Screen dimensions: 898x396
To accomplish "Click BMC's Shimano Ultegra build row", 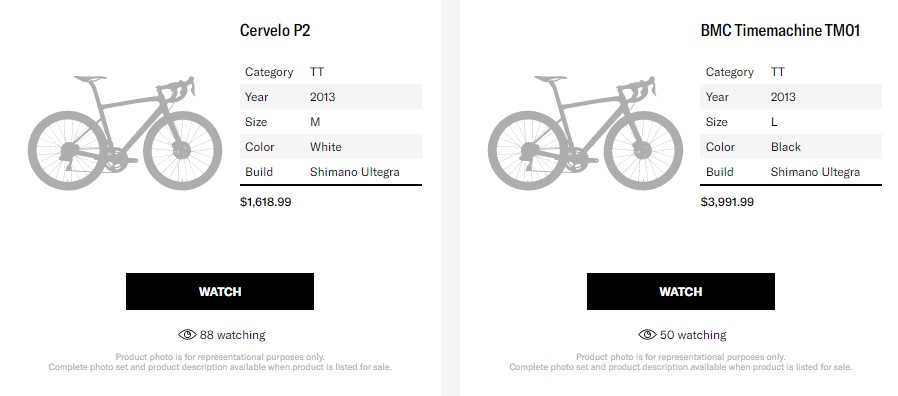I will click(791, 172).
